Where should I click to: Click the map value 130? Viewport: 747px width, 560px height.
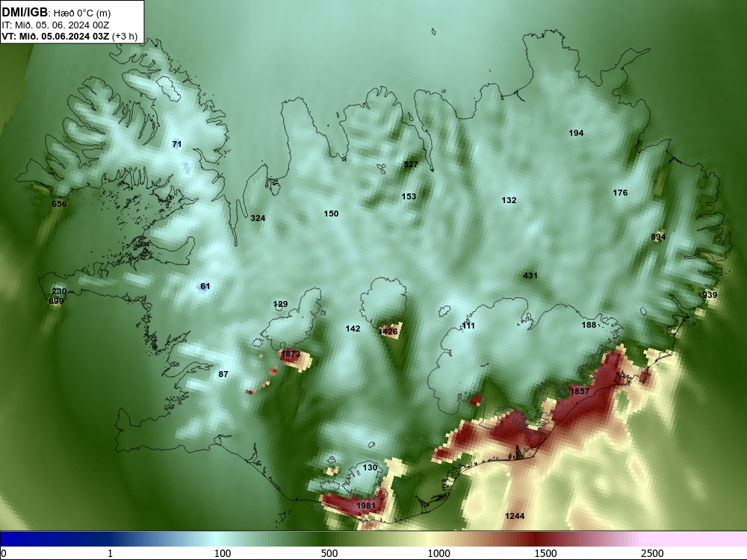(x=370, y=467)
